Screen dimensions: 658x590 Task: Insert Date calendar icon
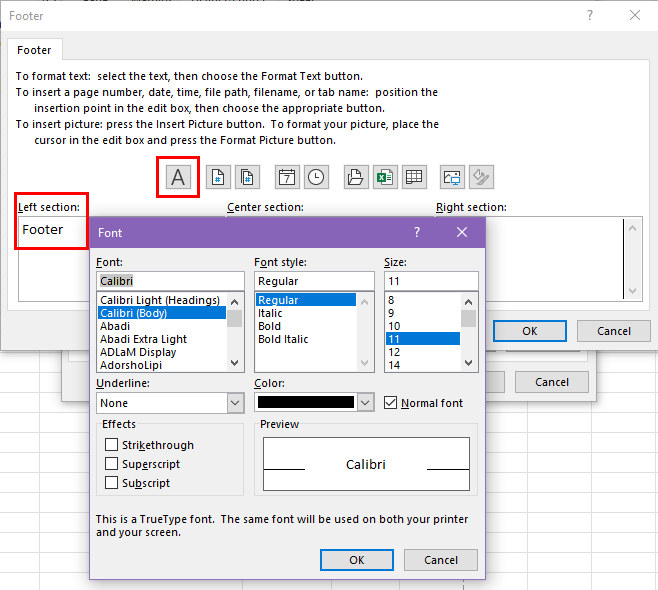pyautogui.click(x=287, y=177)
